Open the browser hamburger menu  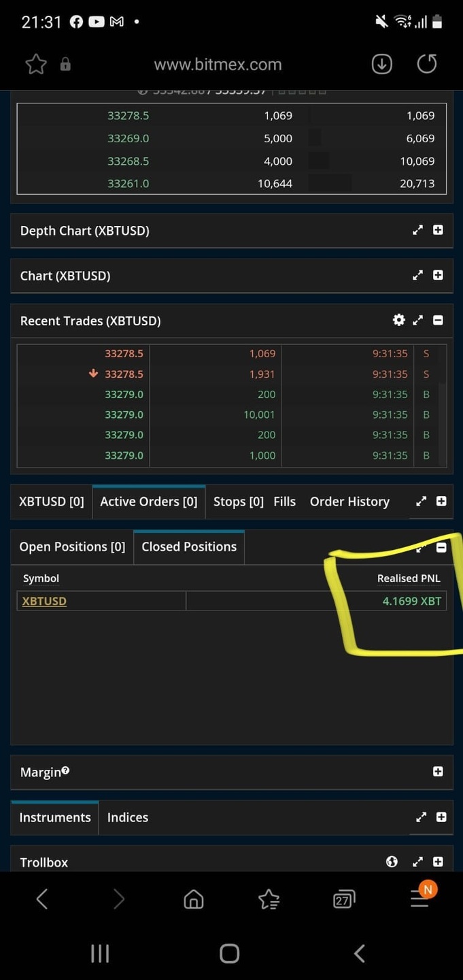419,899
